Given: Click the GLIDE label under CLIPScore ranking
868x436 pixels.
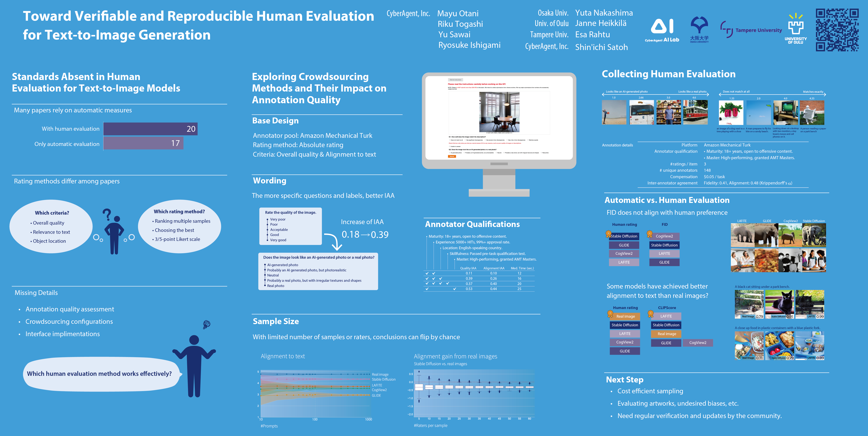Looking at the screenshot, I should click(666, 343).
